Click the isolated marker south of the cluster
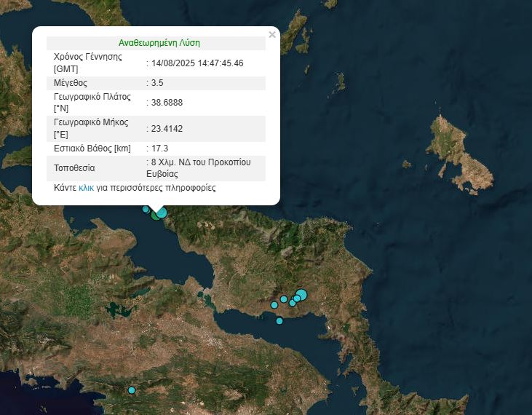 [279, 321]
